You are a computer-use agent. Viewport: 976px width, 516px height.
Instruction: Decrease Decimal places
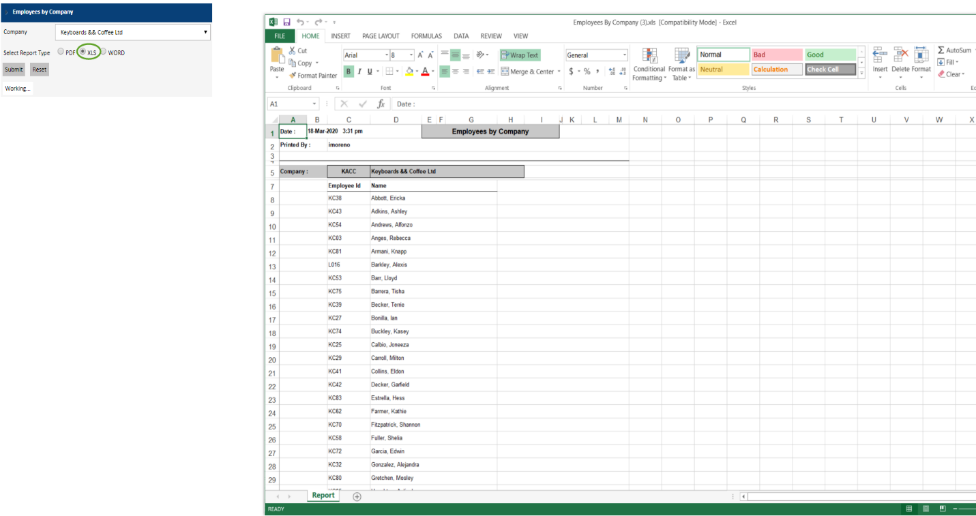pyautogui.click(x=622, y=72)
